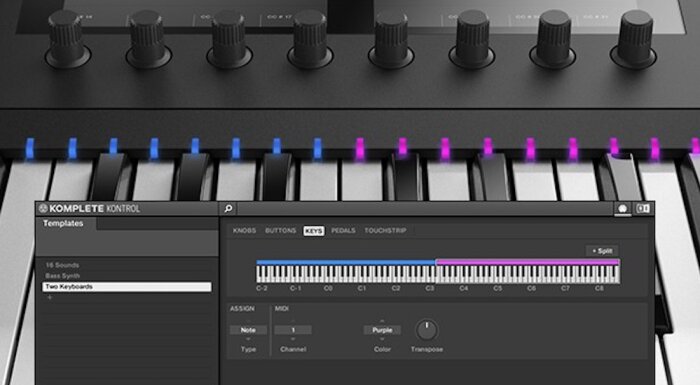Select the 16 Sounds template
The width and height of the screenshot is (700, 385).
(x=62, y=265)
